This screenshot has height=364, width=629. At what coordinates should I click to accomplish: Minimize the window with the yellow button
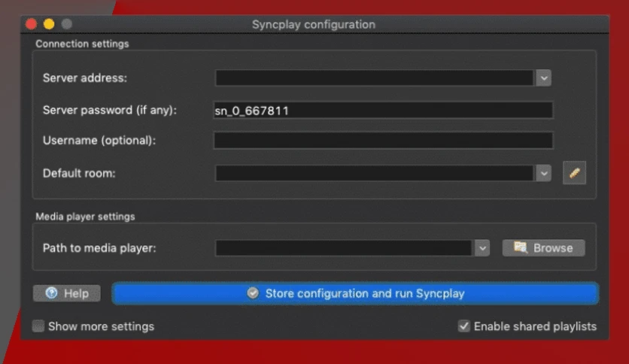tap(49, 24)
